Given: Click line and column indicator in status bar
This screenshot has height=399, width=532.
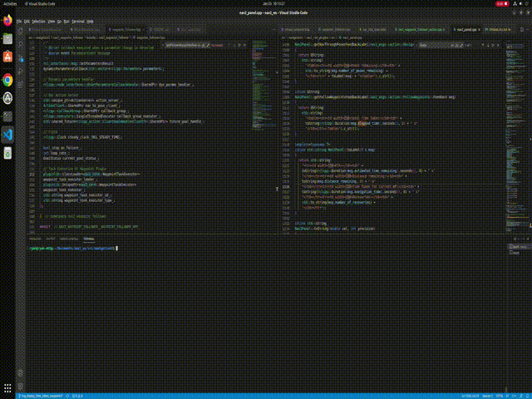Looking at the screenshot, I should point(472,396).
